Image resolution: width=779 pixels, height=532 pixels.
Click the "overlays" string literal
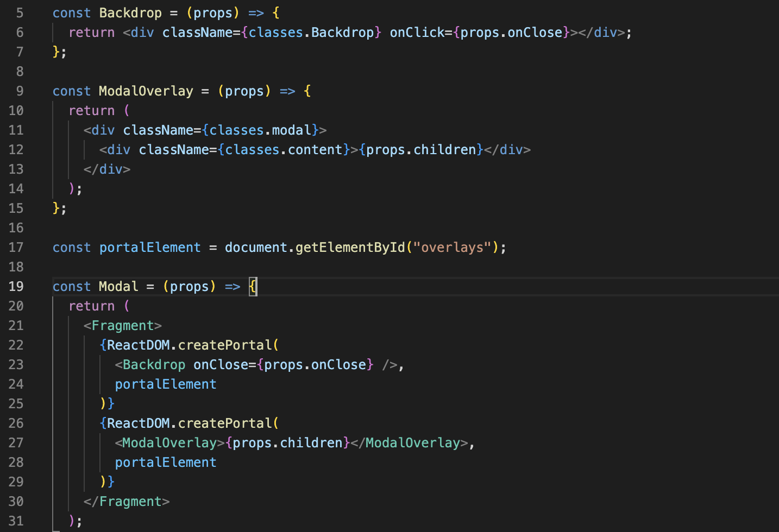(453, 248)
